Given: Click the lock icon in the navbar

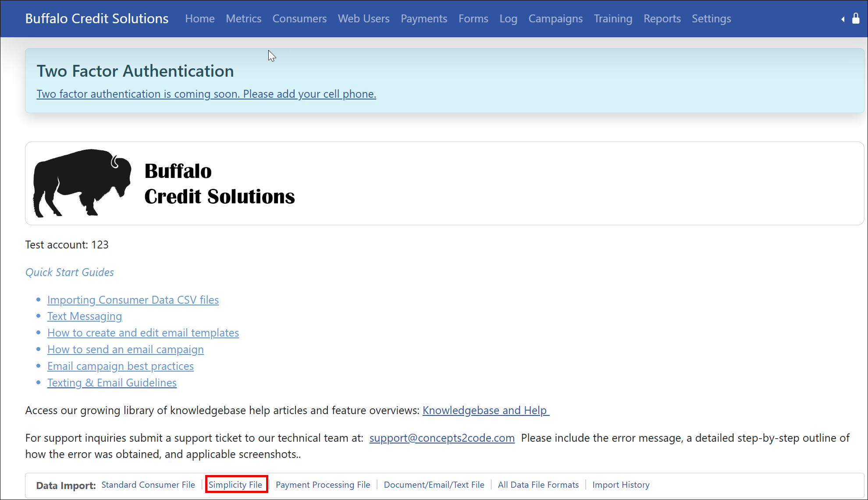Looking at the screenshot, I should pyautogui.click(x=855, y=18).
